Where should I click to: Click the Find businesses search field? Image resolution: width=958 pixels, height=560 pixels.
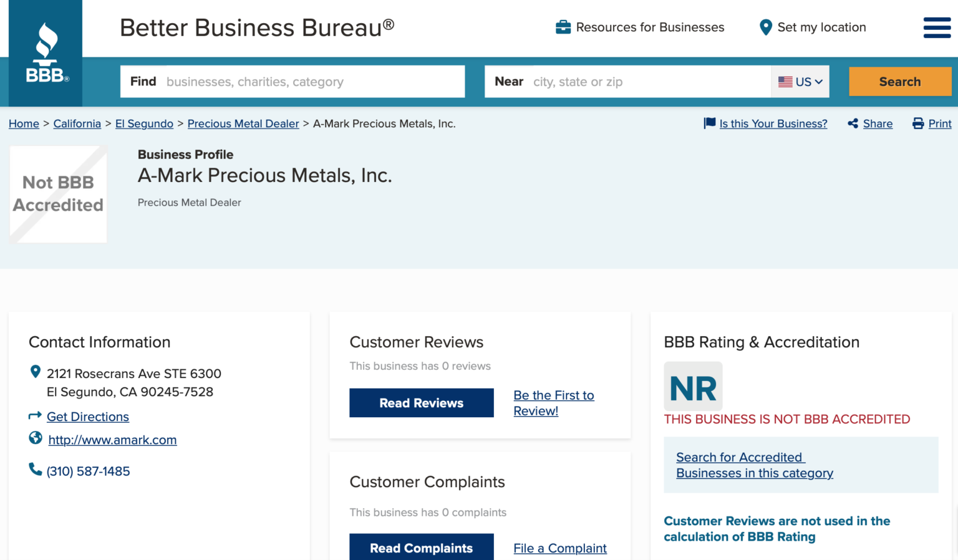[x=312, y=82]
